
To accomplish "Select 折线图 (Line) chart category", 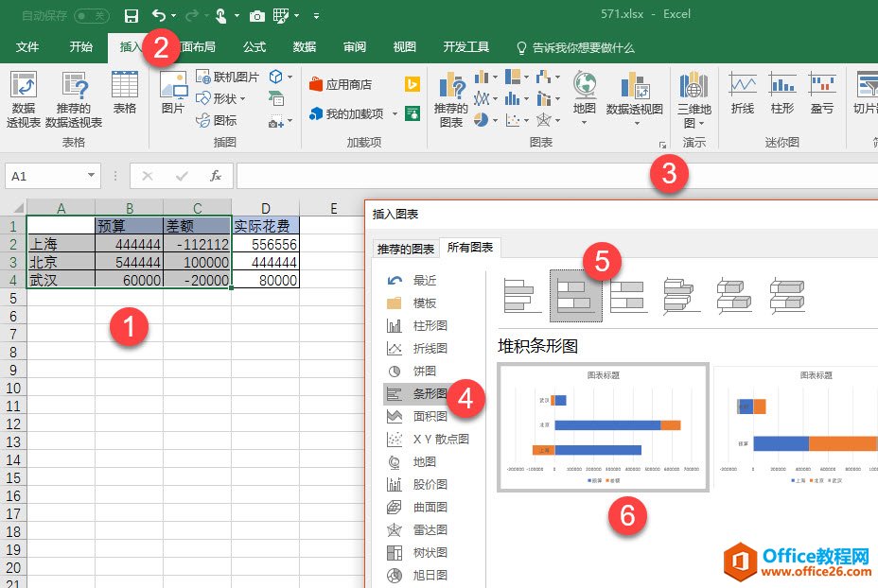I will [x=430, y=349].
